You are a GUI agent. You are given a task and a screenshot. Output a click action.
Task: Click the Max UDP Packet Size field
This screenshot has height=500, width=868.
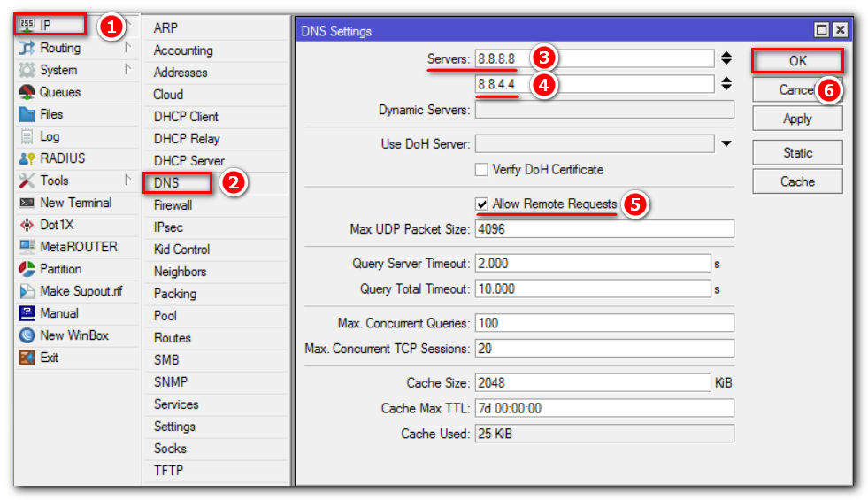[x=604, y=229]
